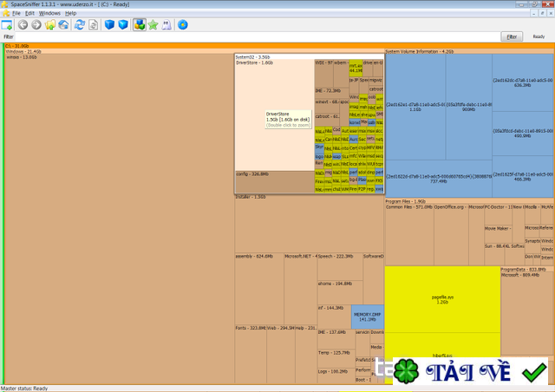Click the folder level up icon

(50, 25)
